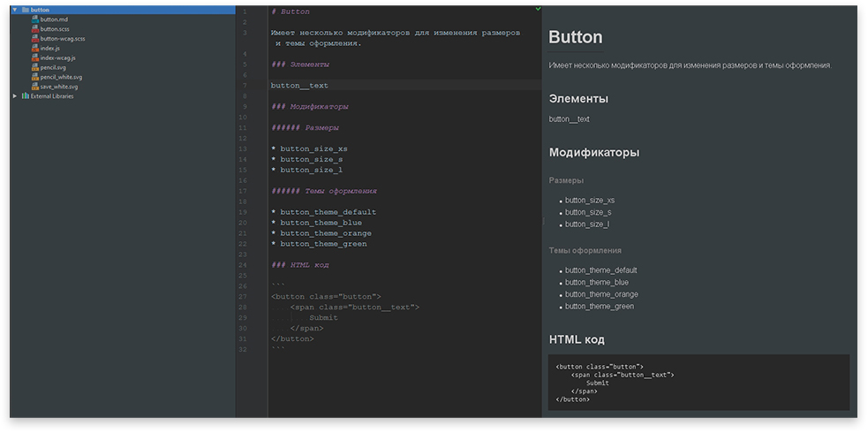
Task: Click '###### Размеры' heading in editor
Action: pos(305,127)
